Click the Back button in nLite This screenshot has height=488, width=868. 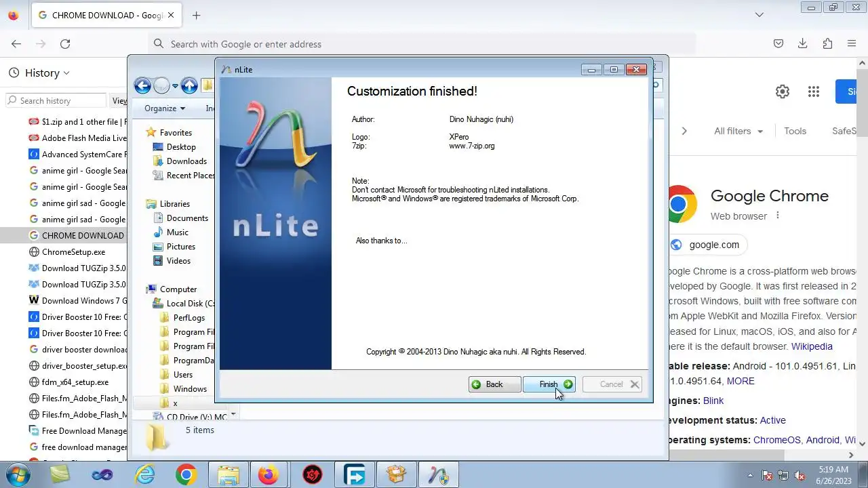click(x=494, y=384)
